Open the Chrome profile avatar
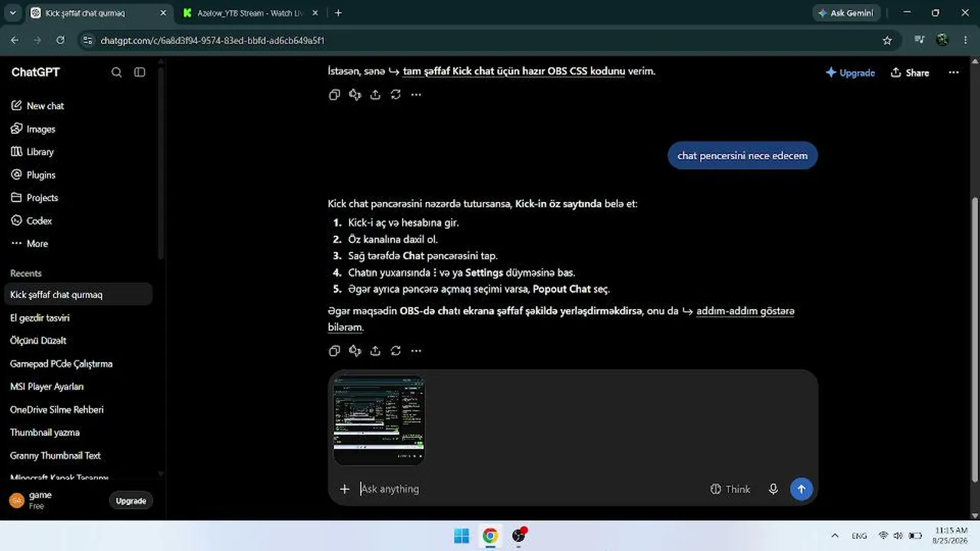980x551 pixels. [x=942, y=40]
